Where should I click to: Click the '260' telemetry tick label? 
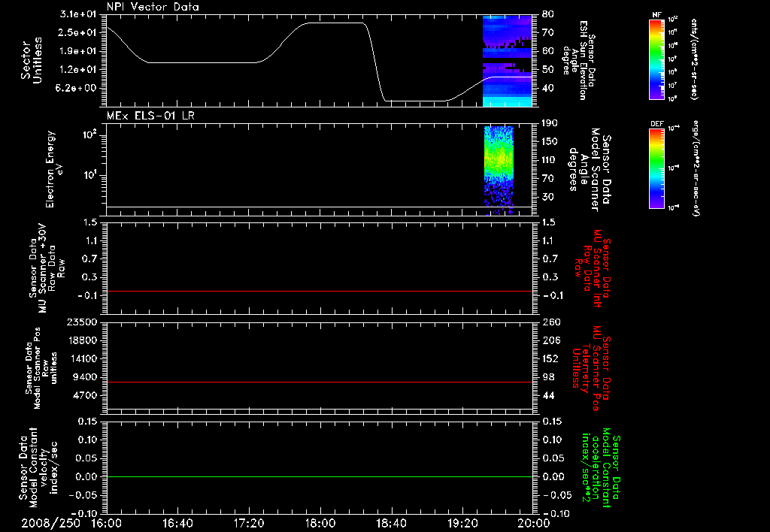550,322
